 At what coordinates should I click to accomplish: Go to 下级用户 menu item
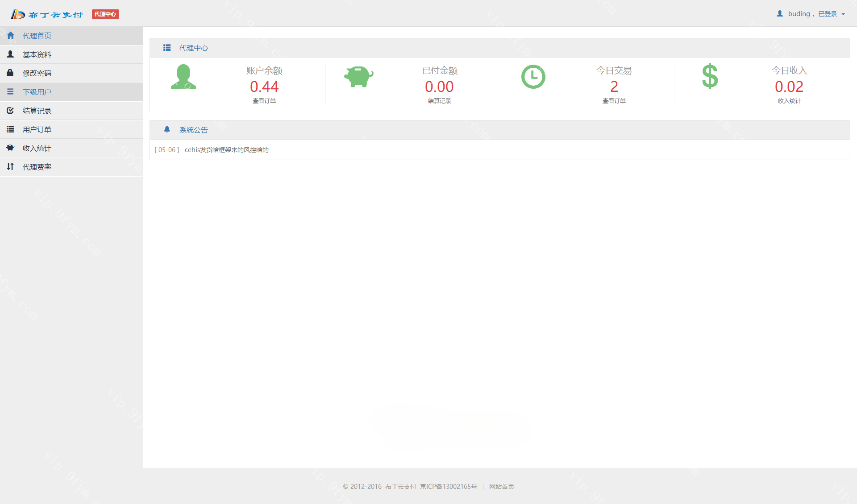click(x=37, y=92)
